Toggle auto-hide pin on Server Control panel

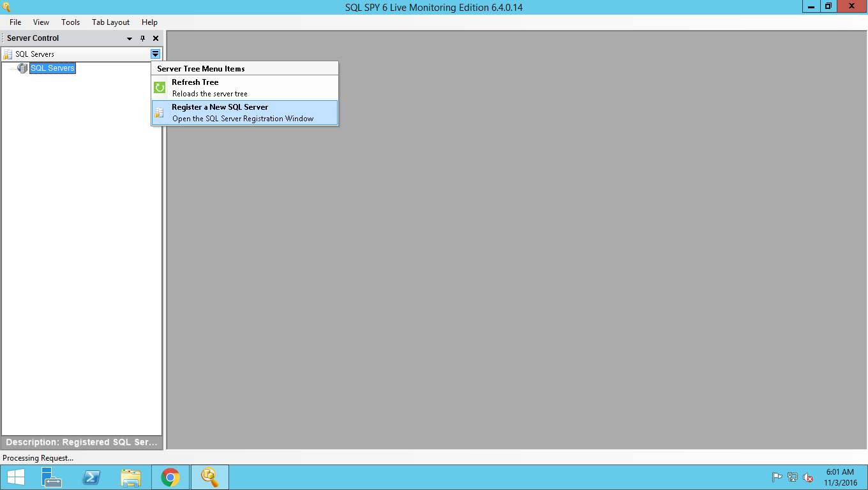coord(142,39)
